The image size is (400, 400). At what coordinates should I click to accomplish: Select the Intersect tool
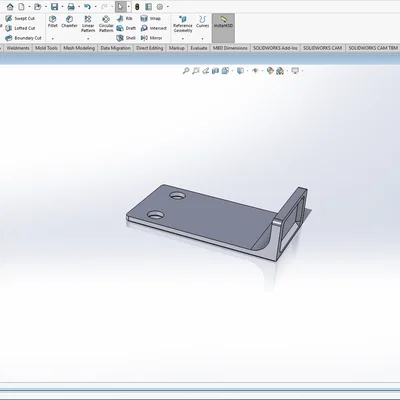(x=154, y=28)
